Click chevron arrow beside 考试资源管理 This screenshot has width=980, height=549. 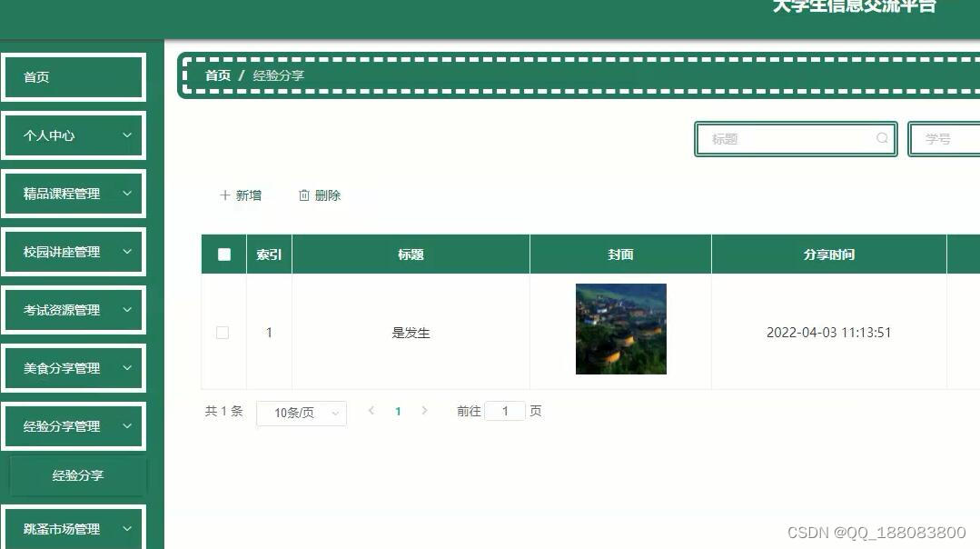pyautogui.click(x=127, y=310)
